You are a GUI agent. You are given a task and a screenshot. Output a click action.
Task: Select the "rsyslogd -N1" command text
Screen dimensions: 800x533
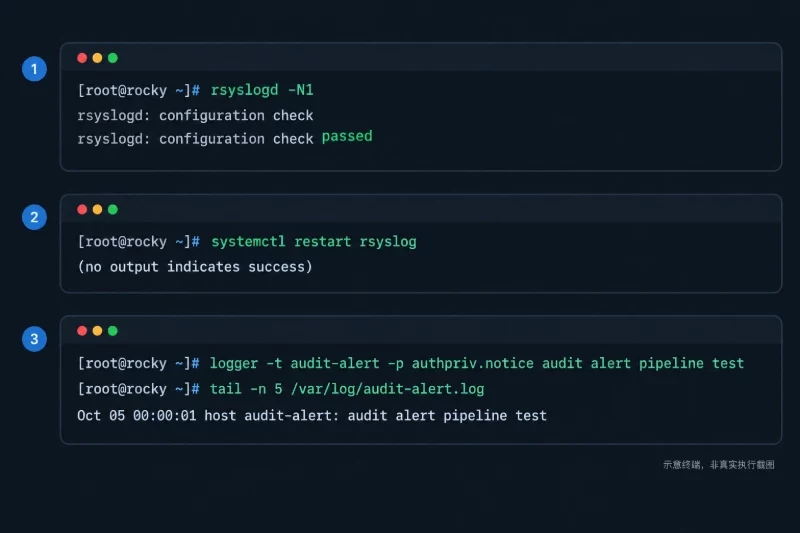click(262, 90)
